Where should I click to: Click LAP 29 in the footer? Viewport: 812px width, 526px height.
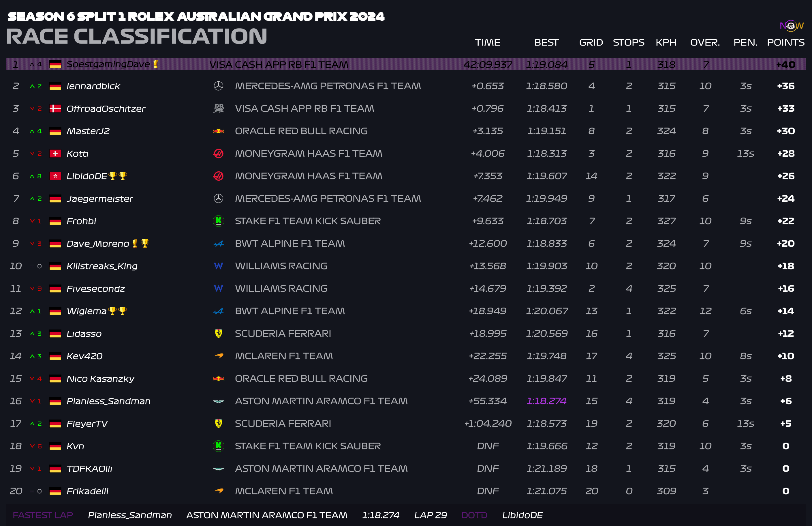431,515
